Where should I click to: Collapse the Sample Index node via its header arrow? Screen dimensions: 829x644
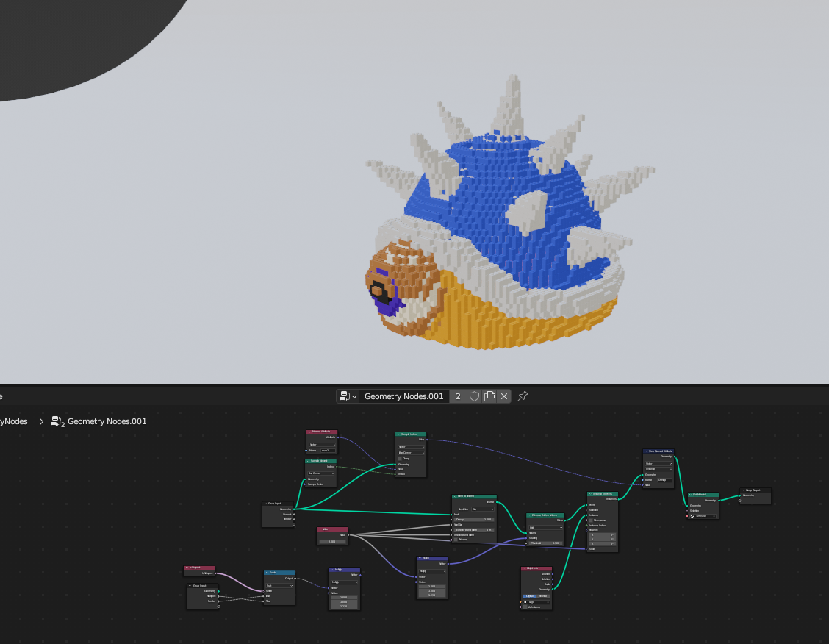click(x=398, y=434)
